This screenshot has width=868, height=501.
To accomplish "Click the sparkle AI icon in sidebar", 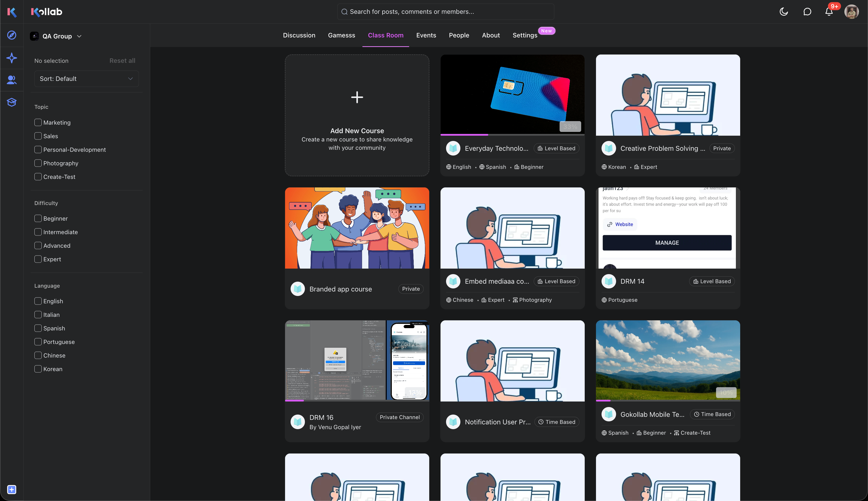I will [12, 58].
